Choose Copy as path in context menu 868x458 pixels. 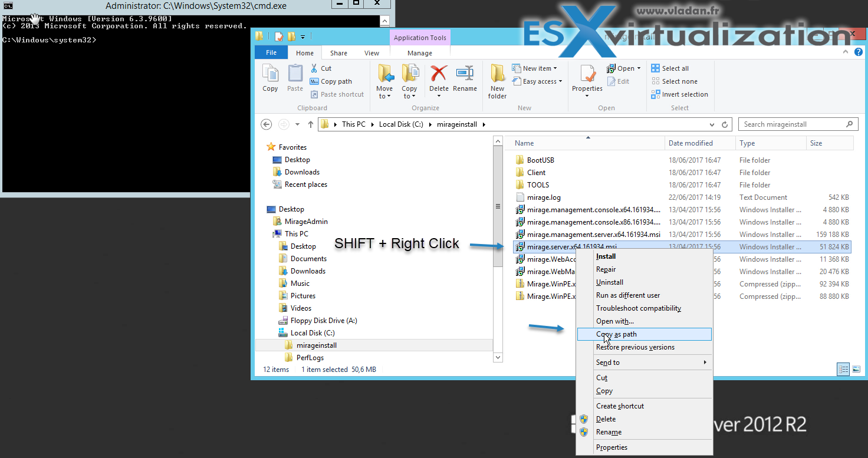tap(644, 334)
